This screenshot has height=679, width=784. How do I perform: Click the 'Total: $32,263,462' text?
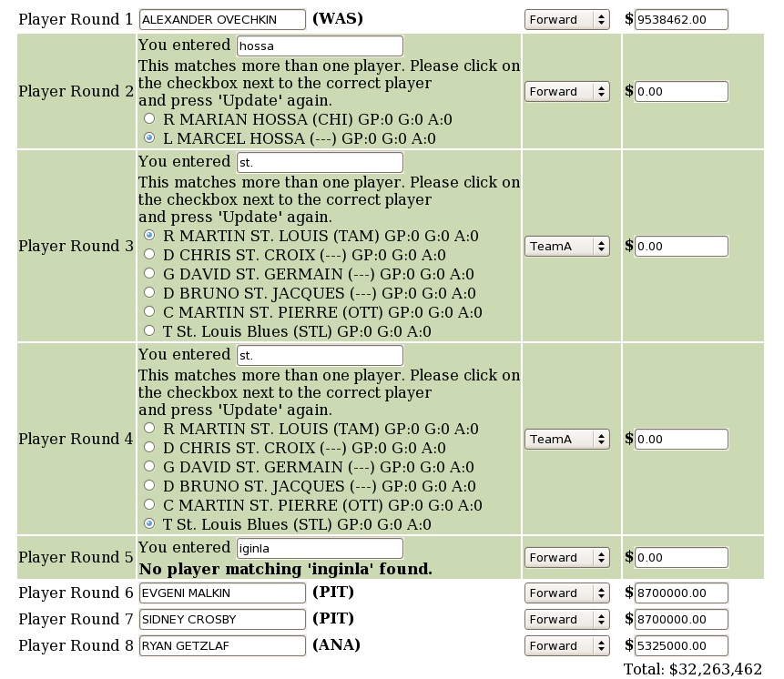click(693, 669)
